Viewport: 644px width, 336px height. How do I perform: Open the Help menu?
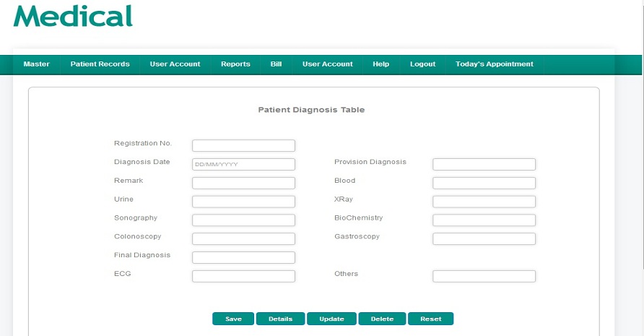380,64
